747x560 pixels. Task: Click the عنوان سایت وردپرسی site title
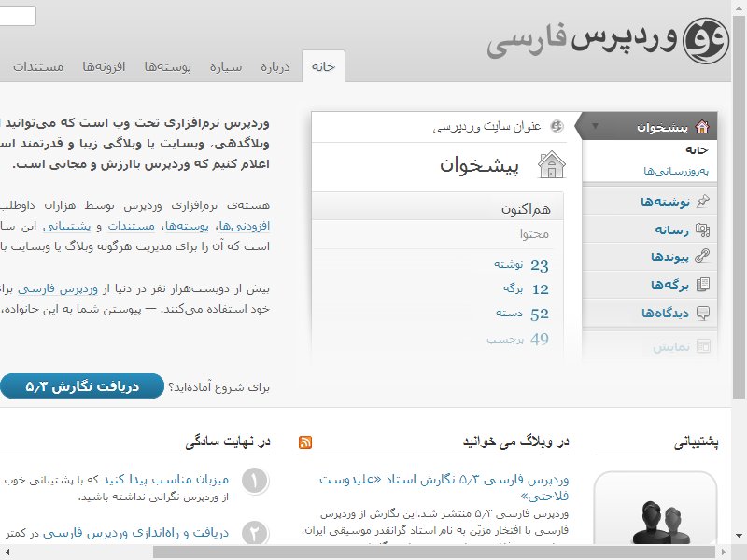click(486, 127)
